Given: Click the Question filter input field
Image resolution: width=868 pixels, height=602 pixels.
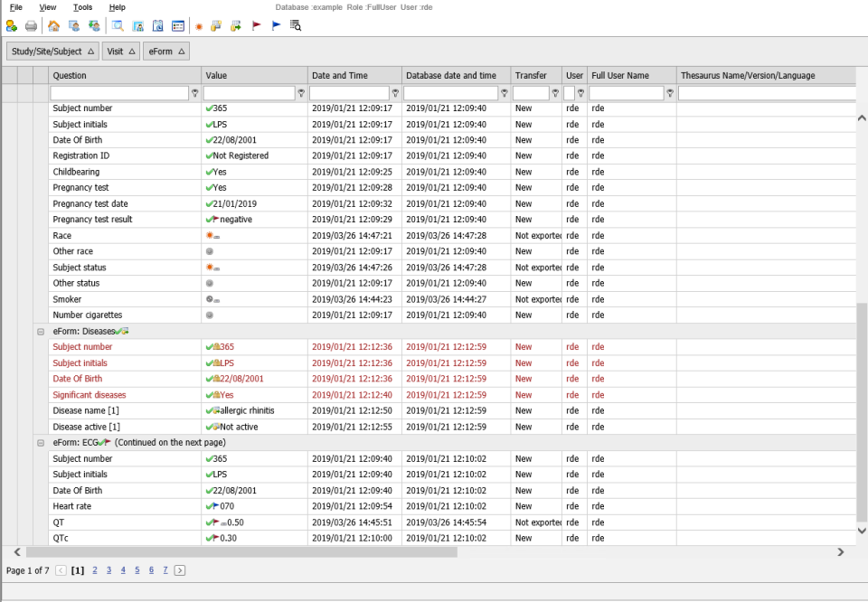Looking at the screenshot, I should [x=119, y=93].
